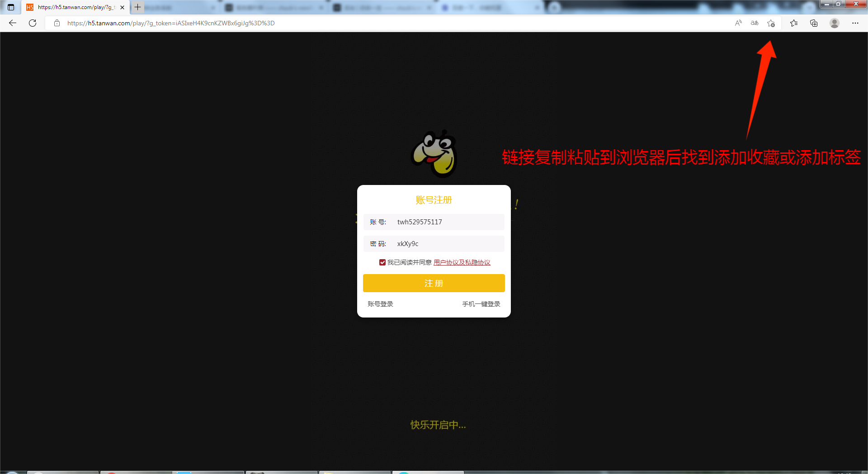Untick the user agreement checkbox
Viewport: 868px width, 474px height.
[382, 262]
